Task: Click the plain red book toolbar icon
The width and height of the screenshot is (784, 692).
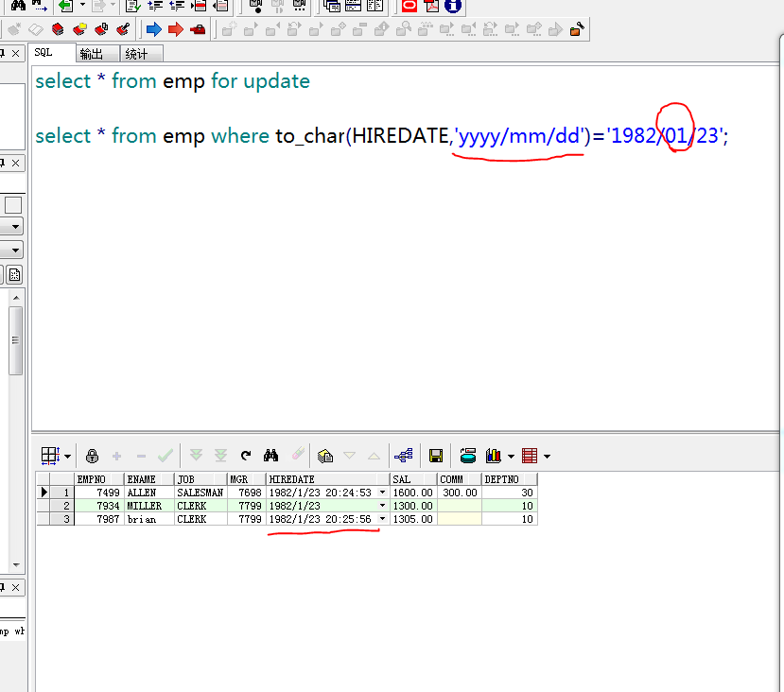Action: click(58, 29)
